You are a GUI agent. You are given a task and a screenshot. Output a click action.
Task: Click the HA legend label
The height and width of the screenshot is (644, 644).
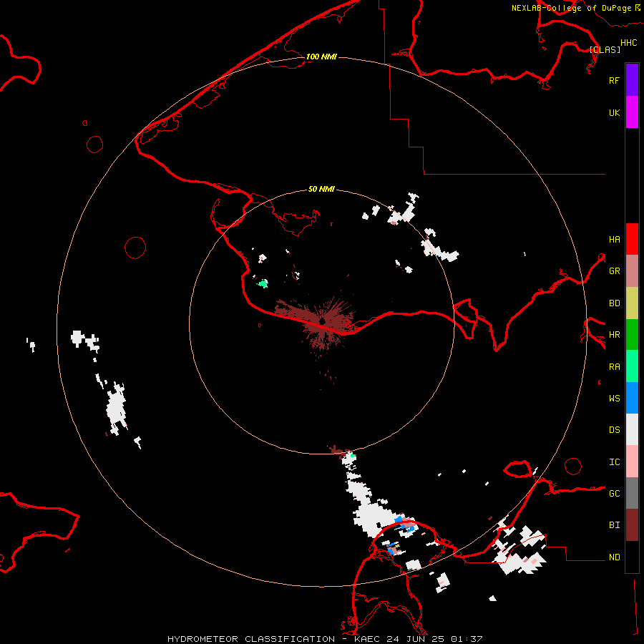[614, 239]
